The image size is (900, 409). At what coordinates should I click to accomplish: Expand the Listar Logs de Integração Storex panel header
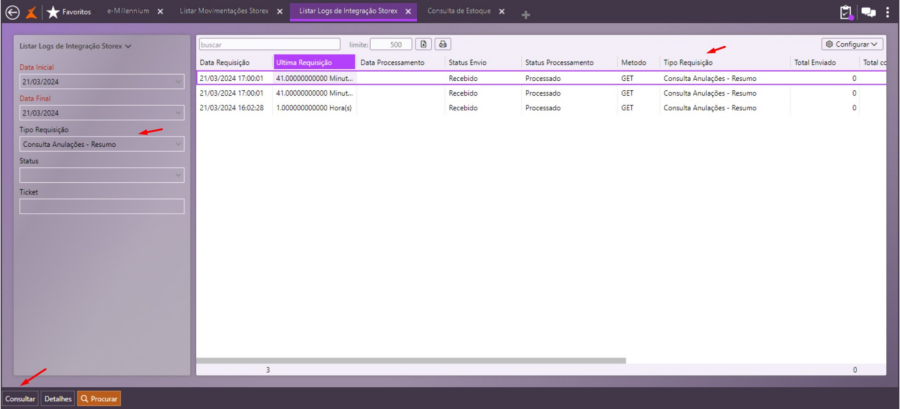[75, 46]
